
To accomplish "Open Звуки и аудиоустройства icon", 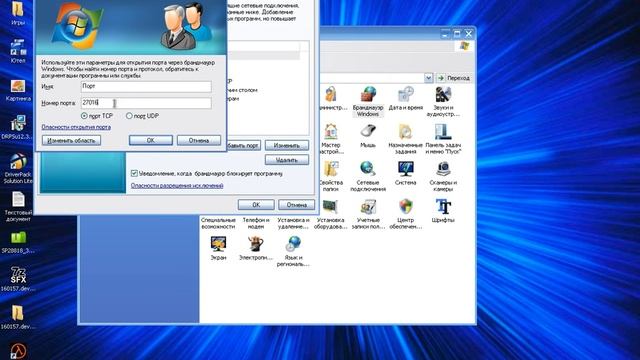I will tap(443, 101).
